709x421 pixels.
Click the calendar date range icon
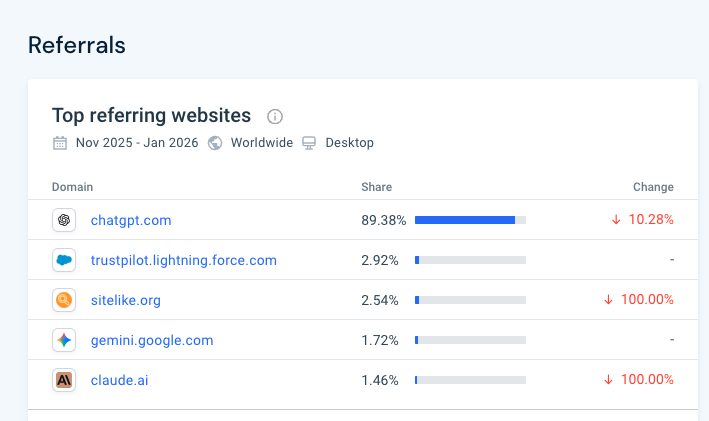(60, 143)
